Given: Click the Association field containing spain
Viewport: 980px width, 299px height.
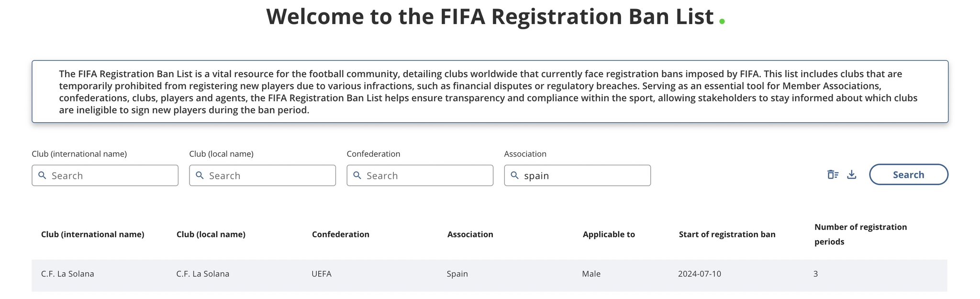Looking at the screenshot, I should tap(578, 175).
